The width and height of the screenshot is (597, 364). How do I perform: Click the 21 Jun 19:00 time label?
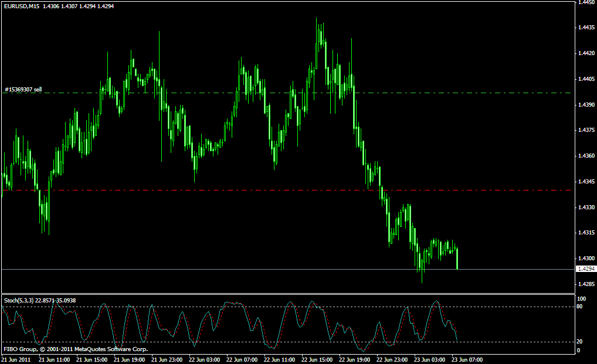(129, 360)
